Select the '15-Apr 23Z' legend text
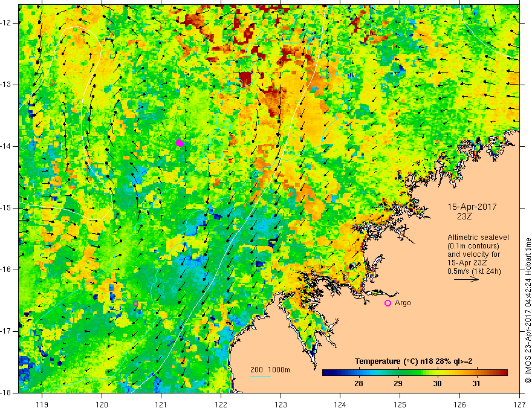 pos(467,263)
